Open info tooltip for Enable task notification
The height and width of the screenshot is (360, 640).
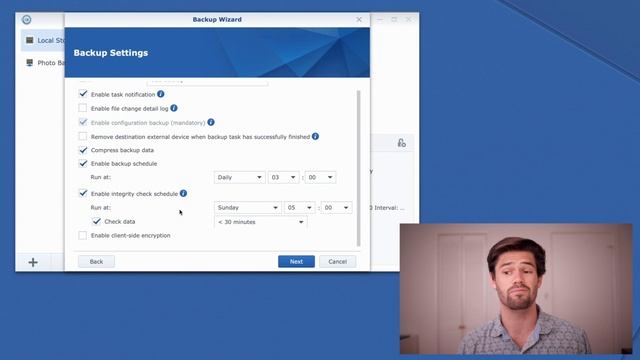(161, 94)
